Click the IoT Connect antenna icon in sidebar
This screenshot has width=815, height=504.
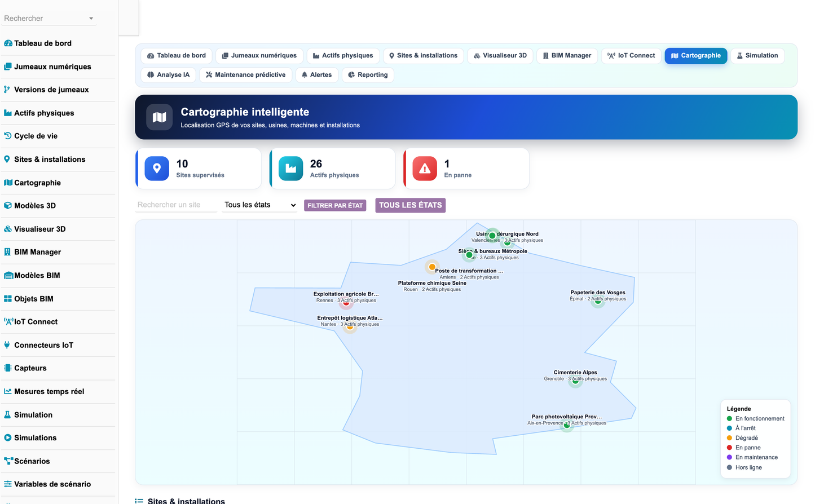pyautogui.click(x=8, y=322)
